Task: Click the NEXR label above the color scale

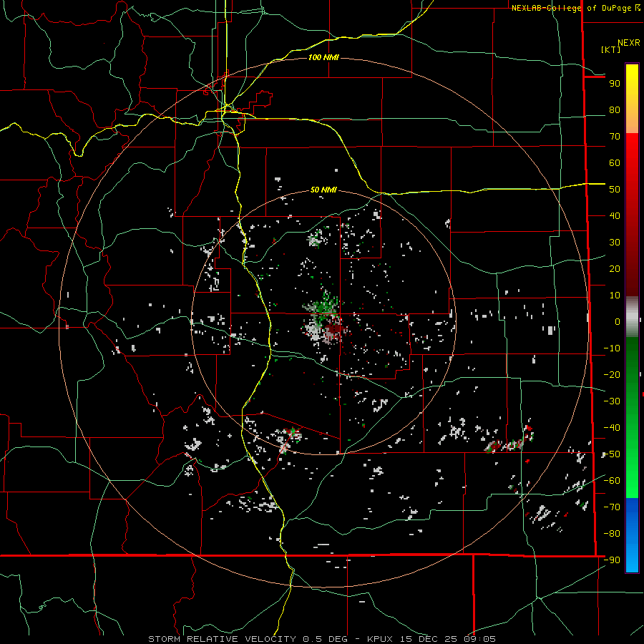Action: [629, 43]
